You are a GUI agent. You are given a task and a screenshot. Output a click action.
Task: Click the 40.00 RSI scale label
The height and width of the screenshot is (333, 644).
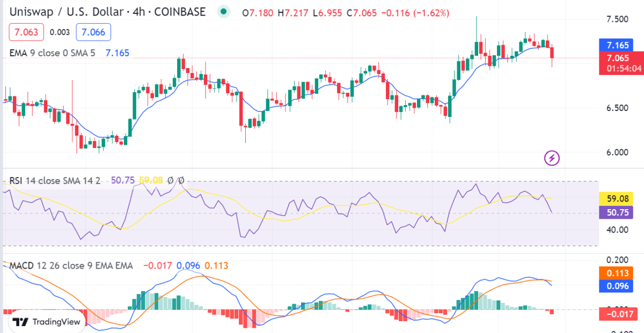pyautogui.click(x=617, y=230)
